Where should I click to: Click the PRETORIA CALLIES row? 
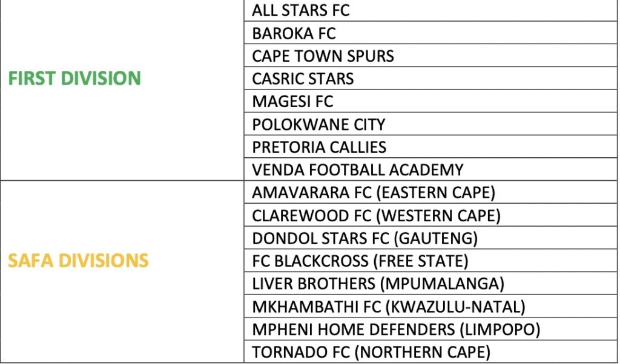click(x=319, y=148)
